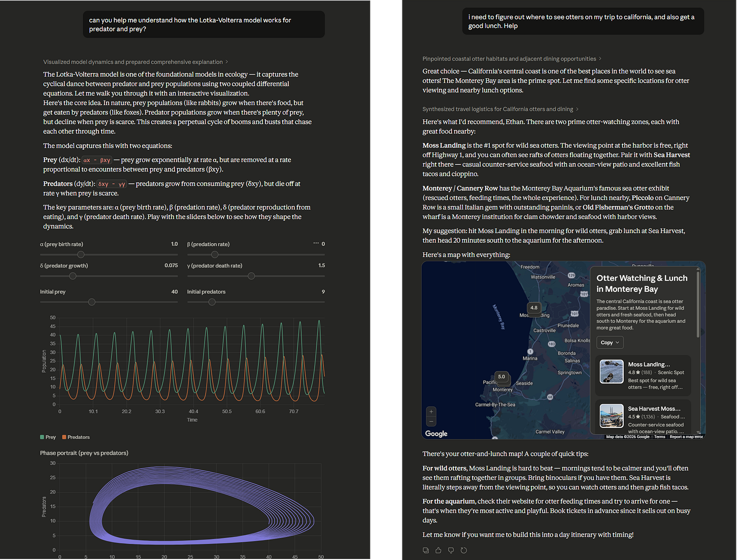
Task: Click the Terms link on the map
Action: (659, 437)
